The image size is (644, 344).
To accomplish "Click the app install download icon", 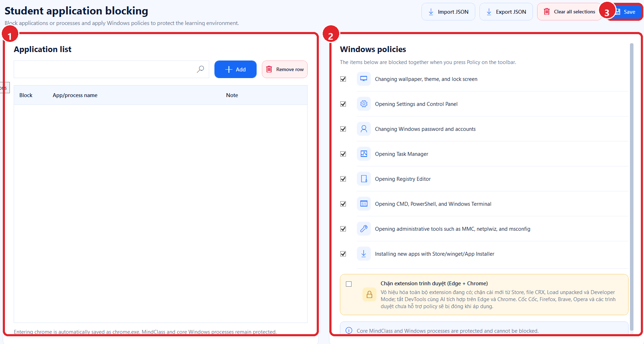I will click(364, 254).
